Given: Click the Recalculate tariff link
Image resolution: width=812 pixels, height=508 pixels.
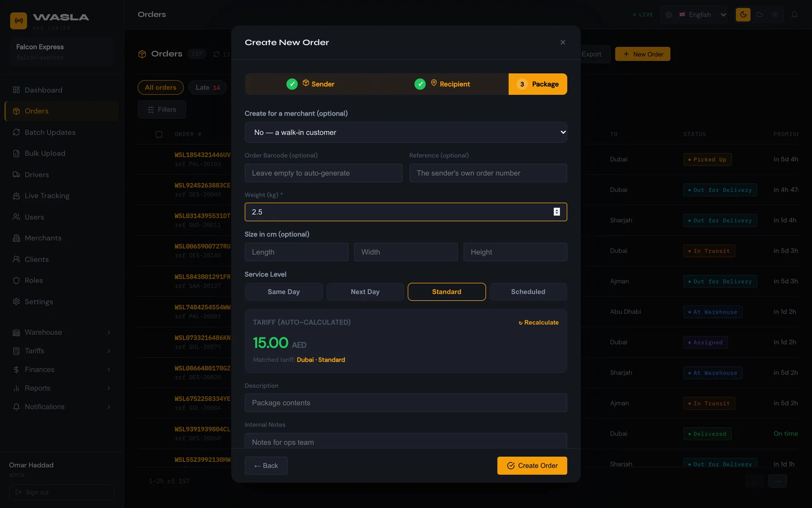Looking at the screenshot, I should tap(538, 323).
